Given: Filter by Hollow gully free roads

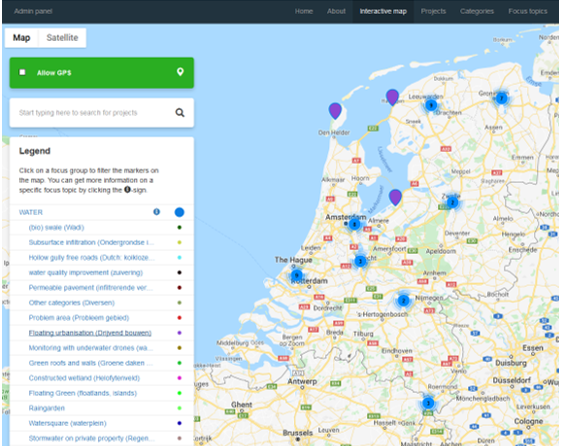Looking at the screenshot, I should click(x=91, y=258).
